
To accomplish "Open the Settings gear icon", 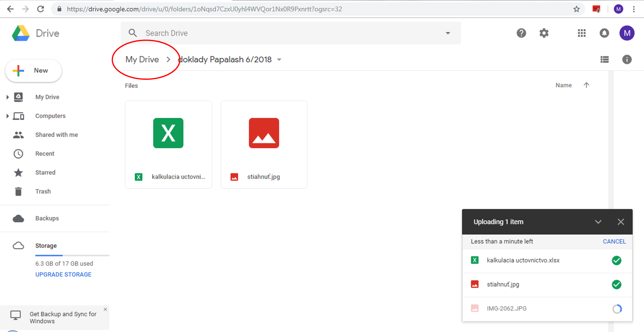I will coord(544,33).
